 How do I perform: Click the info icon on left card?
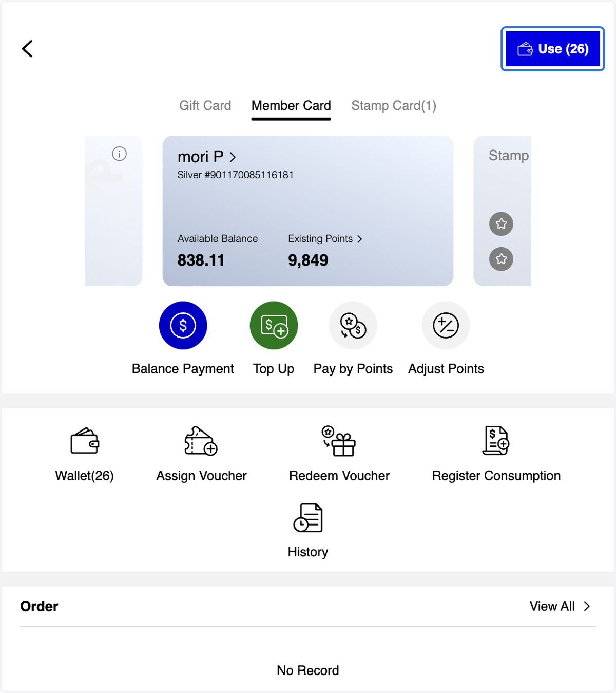(119, 154)
